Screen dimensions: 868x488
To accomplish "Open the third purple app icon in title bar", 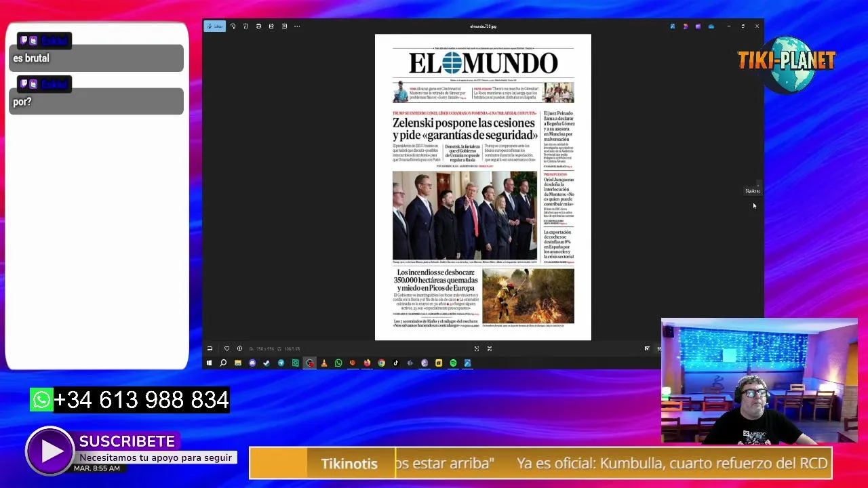I will coord(698,26).
